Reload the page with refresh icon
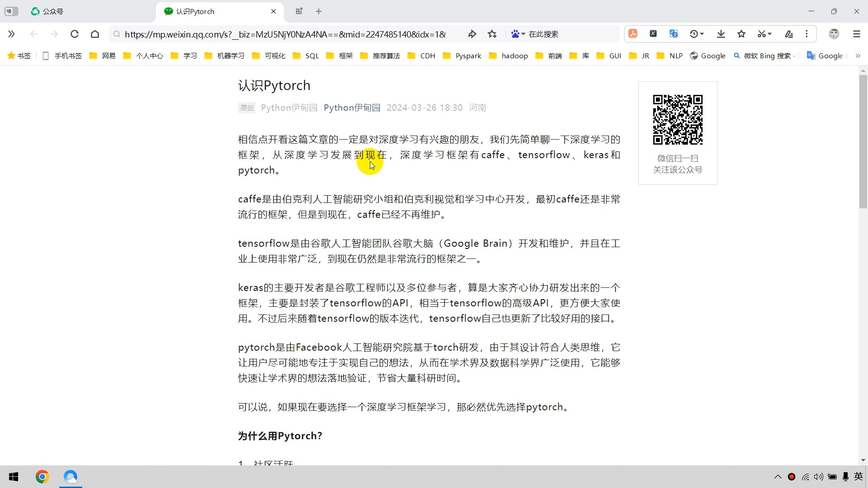The height and width of the screenshot is (488, 868). point(75,34)
